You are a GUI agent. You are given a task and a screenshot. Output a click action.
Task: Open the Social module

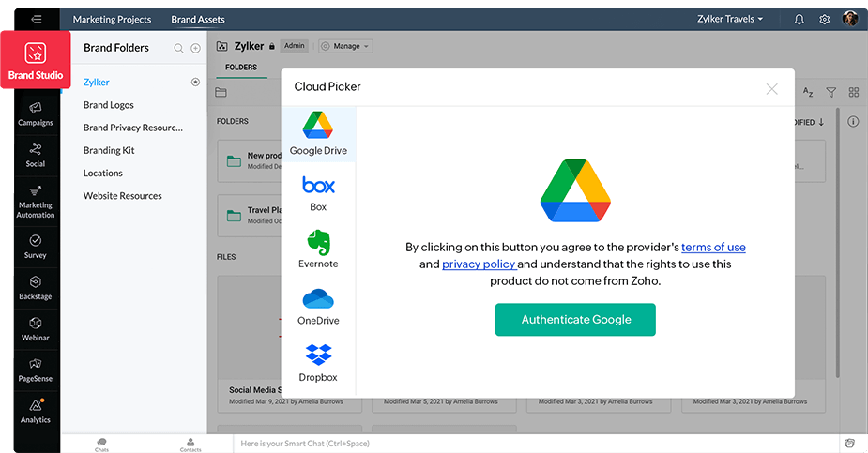point(36,156)
